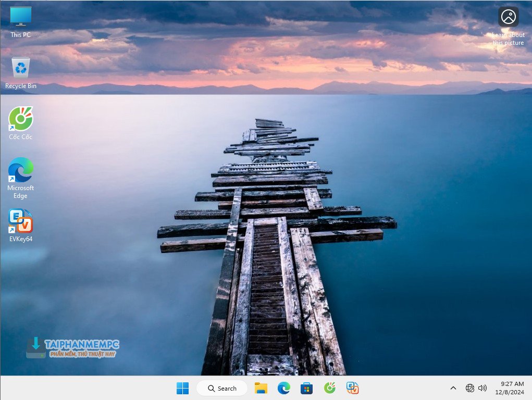Image resolution: width=532 pixels, height=400 pixels.
Task: Click the 12/8/2024 date in taskbar
Action: 509,392
